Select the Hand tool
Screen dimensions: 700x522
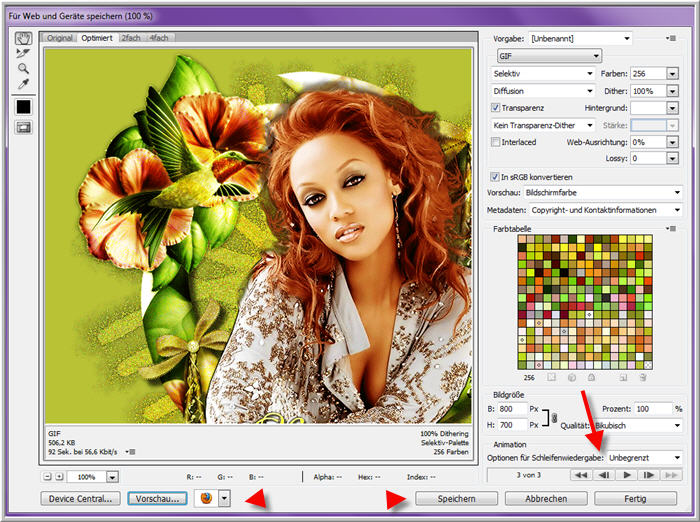23,38
